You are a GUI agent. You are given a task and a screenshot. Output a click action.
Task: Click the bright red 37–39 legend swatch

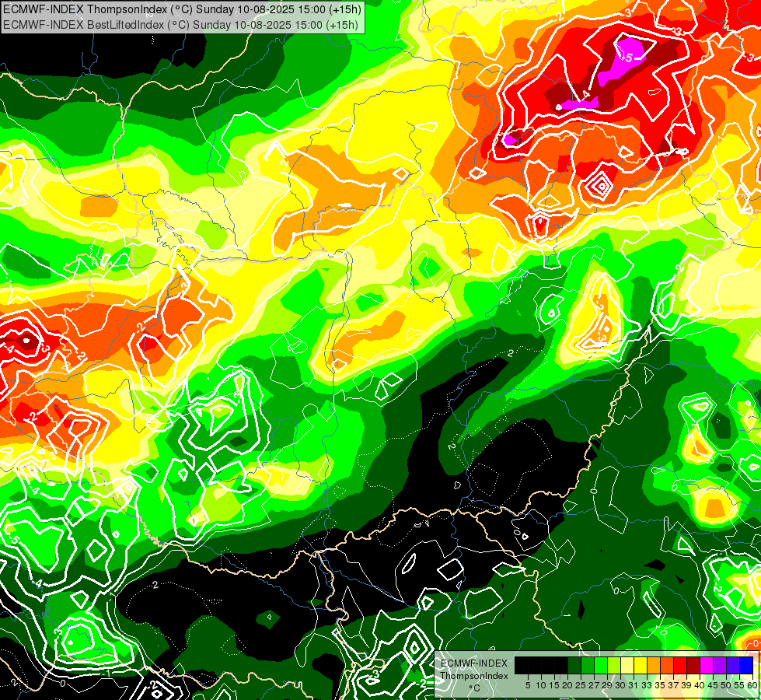[x=680, y=665]
